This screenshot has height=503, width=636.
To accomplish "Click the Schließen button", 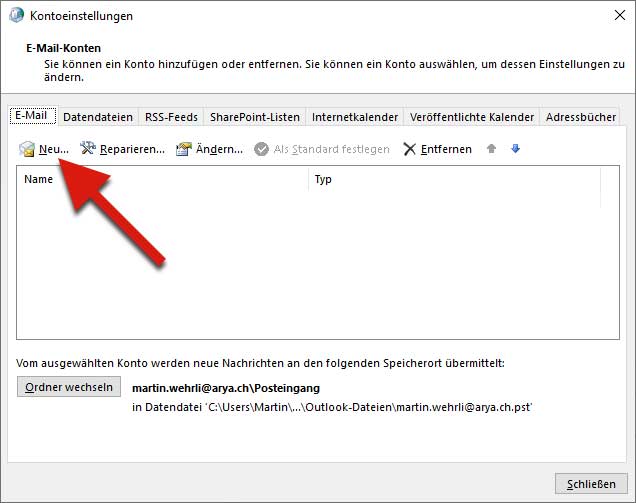I will (591, 484).
